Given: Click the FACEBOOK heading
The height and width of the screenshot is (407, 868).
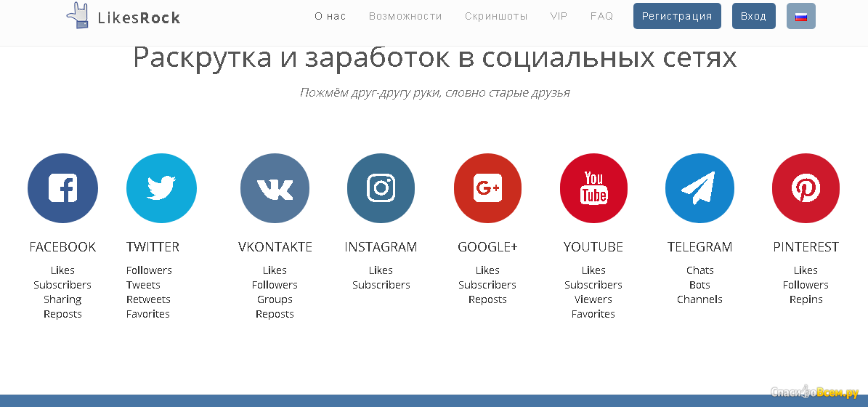Looking at the screenshot, I should pos(62,247).
